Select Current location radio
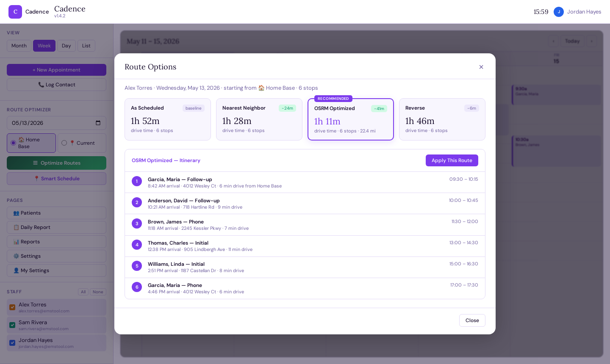610x364 pixels. (64, 143)
